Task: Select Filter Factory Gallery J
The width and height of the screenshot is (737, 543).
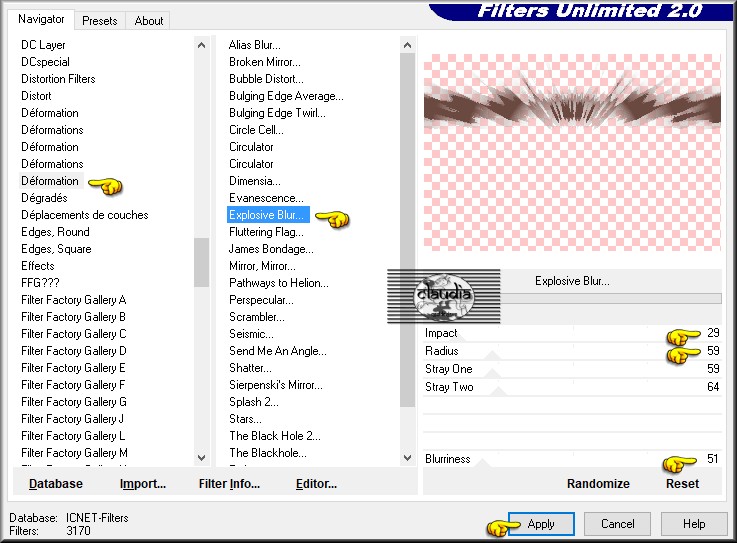Action: click(72, 419)
